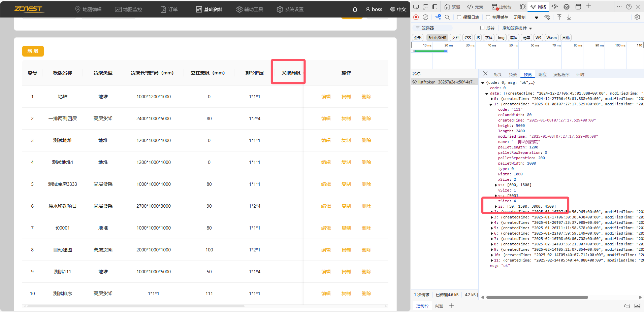Select the list?token request row
This screenshot has width=644, height=312.
(444, 82)
